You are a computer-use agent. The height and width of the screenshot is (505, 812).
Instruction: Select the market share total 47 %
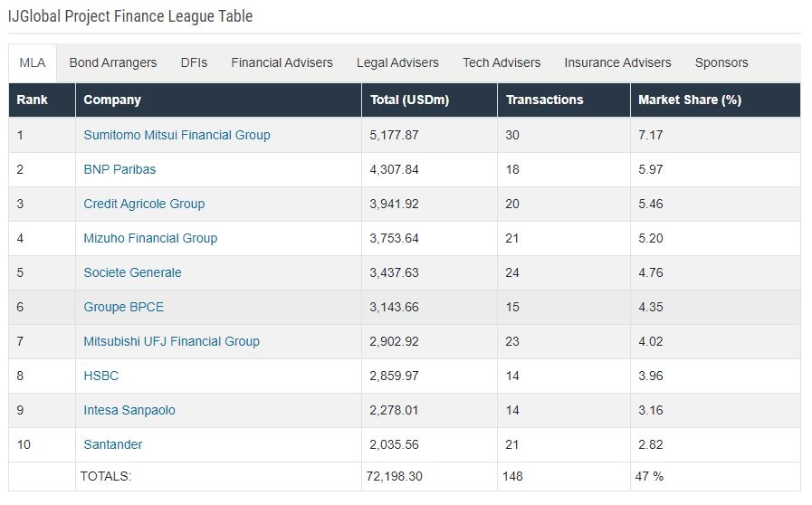(649, 476)
